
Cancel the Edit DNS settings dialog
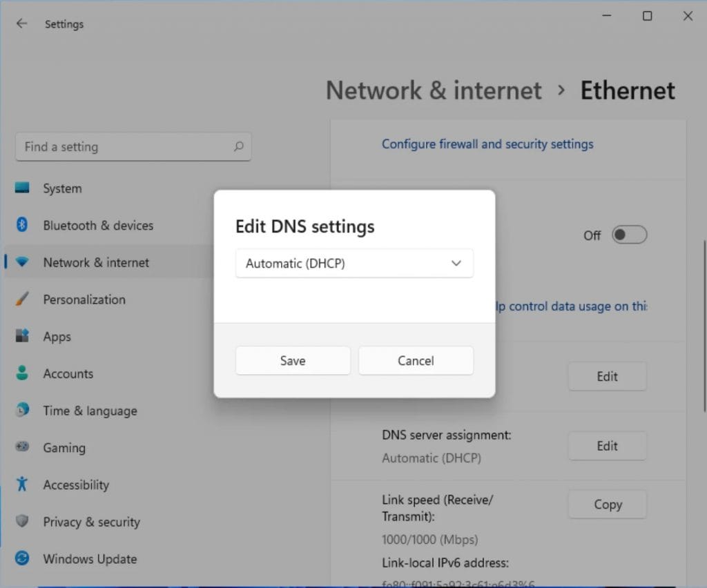coord(416,361)
